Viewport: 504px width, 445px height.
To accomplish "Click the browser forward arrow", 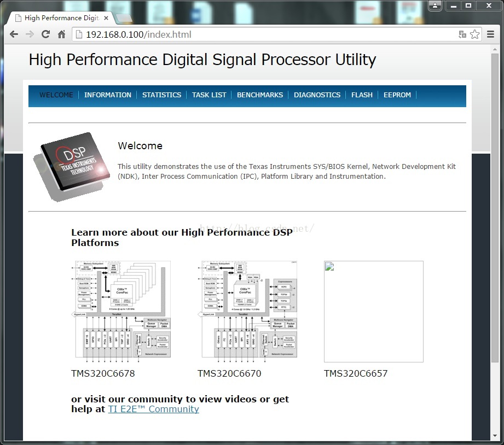I will pos(30,34).
